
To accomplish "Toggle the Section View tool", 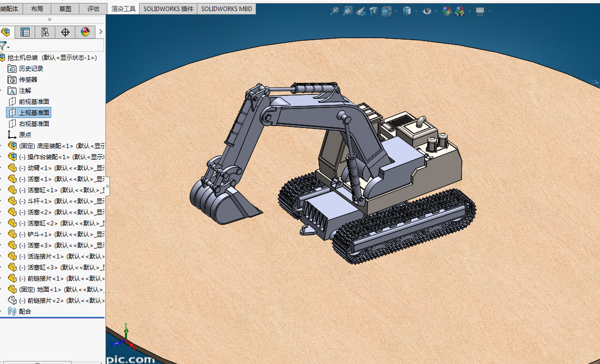I will click(x=374, y=11).
